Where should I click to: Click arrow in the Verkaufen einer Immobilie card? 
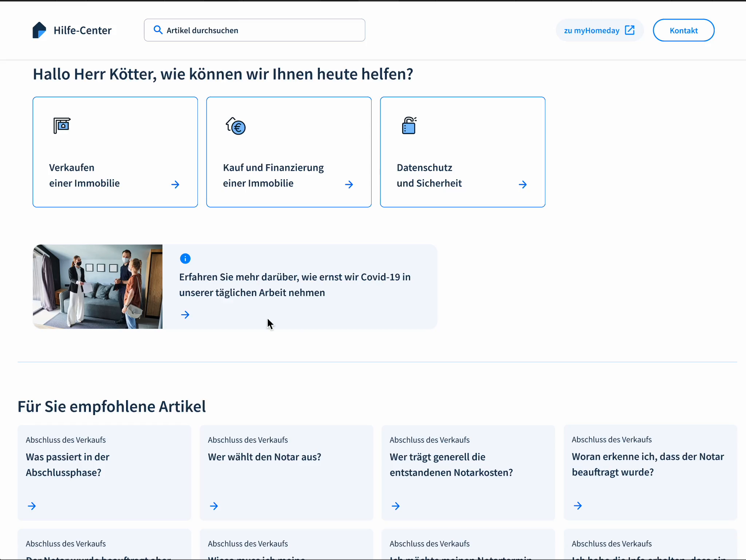click(x=175, y=185)
